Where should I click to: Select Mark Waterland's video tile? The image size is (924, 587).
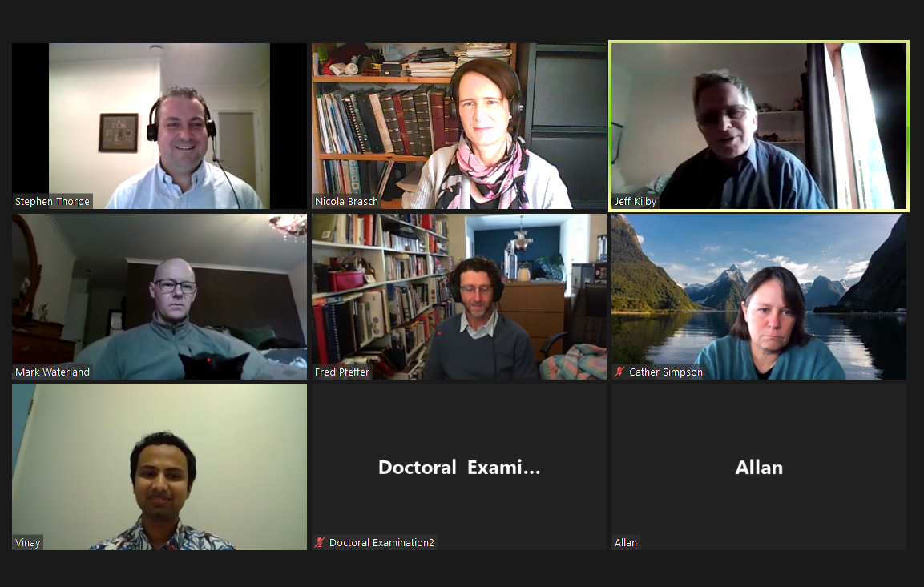(159, 297)
